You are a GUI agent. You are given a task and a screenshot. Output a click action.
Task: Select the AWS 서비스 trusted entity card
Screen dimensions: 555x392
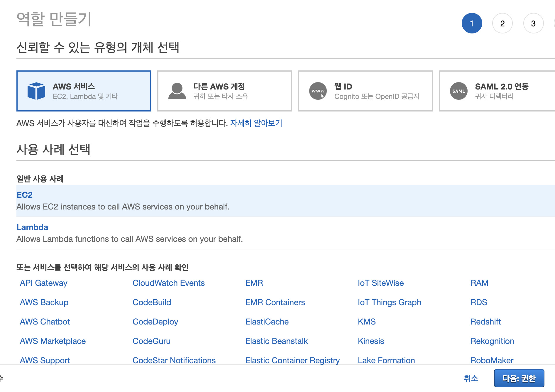click(84, 91)
